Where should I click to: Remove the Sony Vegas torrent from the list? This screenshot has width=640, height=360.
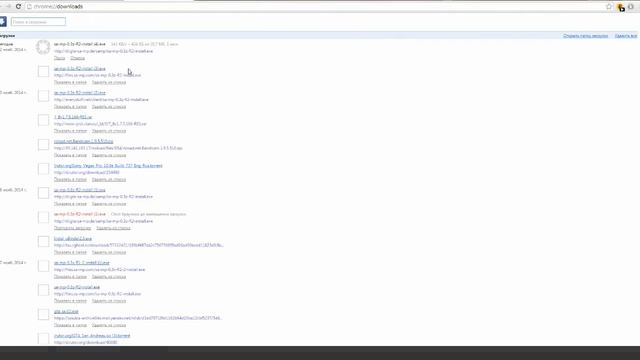pyautogui.click(x=109, y=180)
